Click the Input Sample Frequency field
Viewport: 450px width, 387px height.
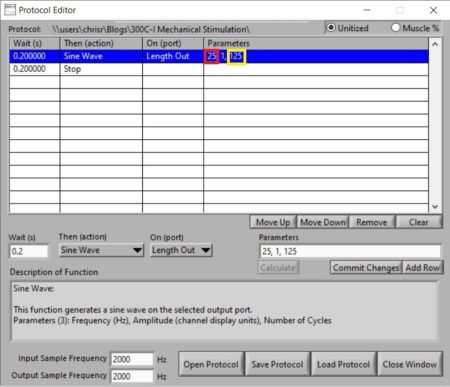[x=132, y=359]
